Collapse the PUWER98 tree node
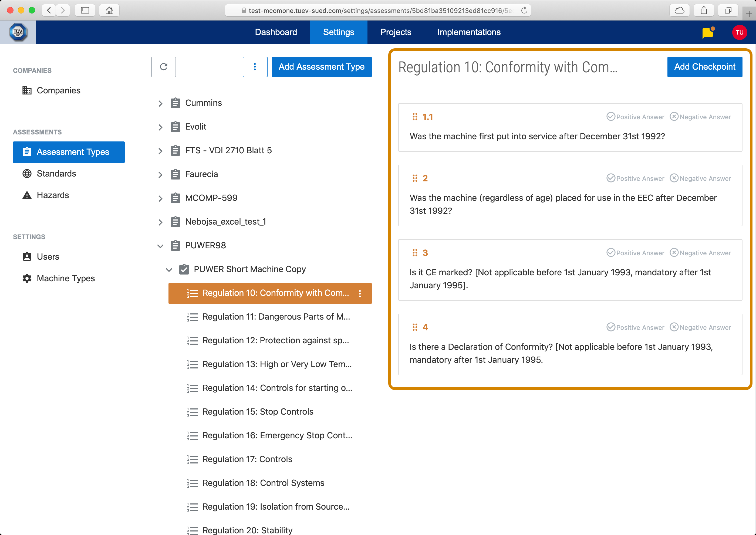This screenshot has width=756, height=535. 160,246
